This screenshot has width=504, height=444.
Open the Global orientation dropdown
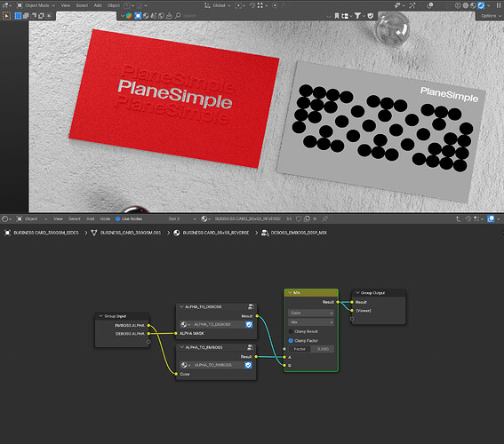(217, 5)
